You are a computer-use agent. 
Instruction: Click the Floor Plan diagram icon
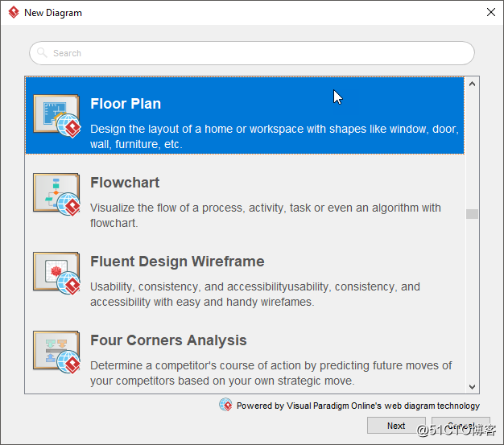57,116
